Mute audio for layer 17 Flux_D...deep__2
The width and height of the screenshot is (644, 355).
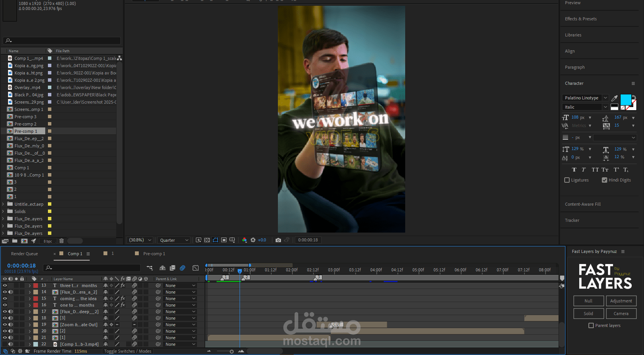click(x=11, y=312)
